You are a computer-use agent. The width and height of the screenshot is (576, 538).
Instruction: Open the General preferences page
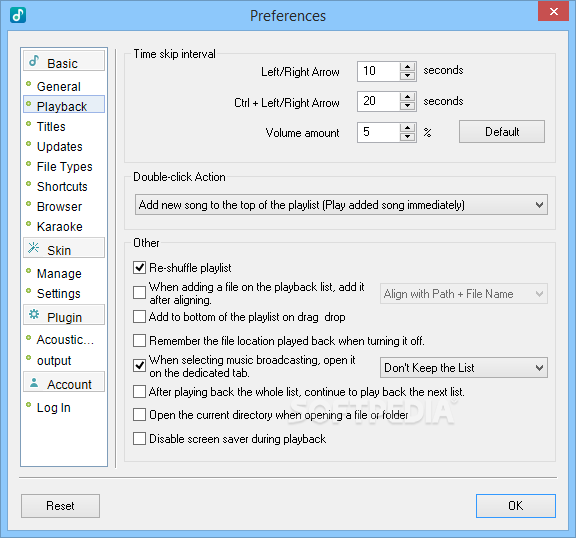pyautogui.click(x=58, y=87)
